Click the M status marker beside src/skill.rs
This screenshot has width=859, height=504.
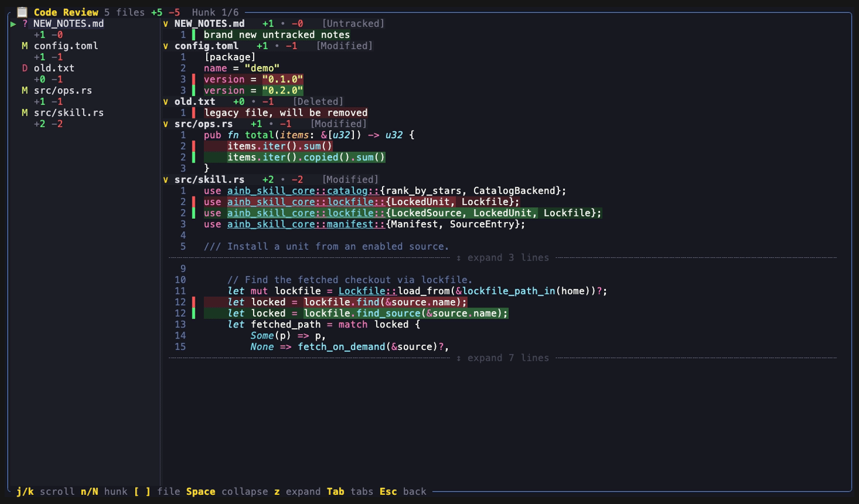(x=25, y=113)
